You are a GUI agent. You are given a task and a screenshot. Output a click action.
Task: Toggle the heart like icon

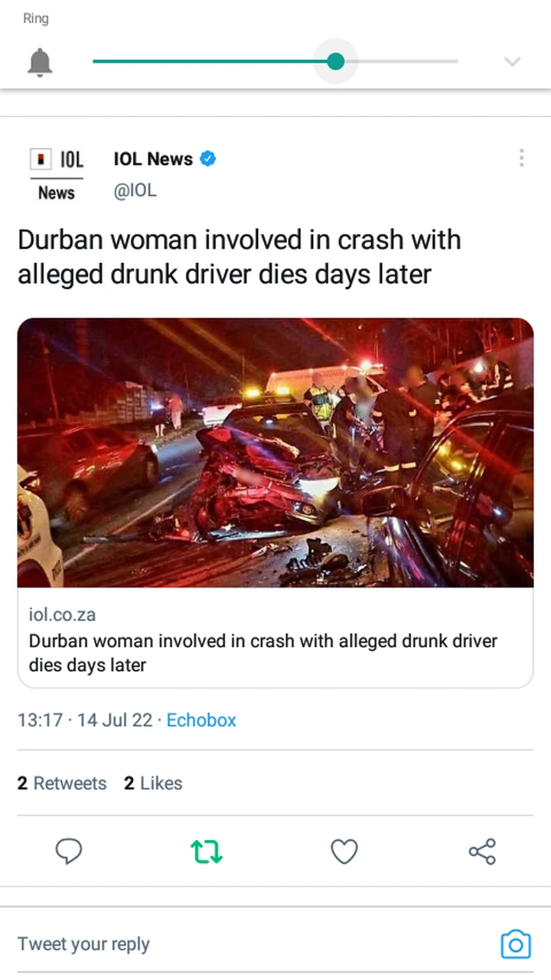(x=344, y=851)
